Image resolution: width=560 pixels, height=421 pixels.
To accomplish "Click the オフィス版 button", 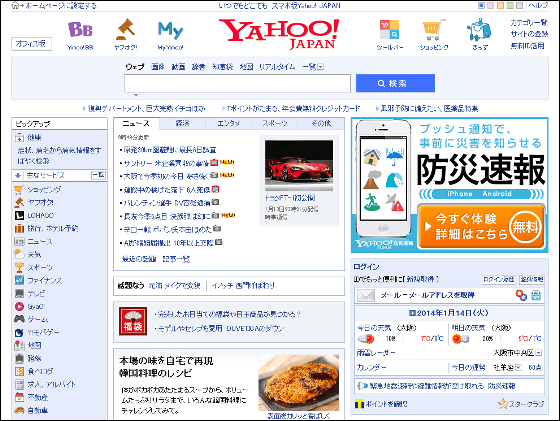I will point(31,44).
